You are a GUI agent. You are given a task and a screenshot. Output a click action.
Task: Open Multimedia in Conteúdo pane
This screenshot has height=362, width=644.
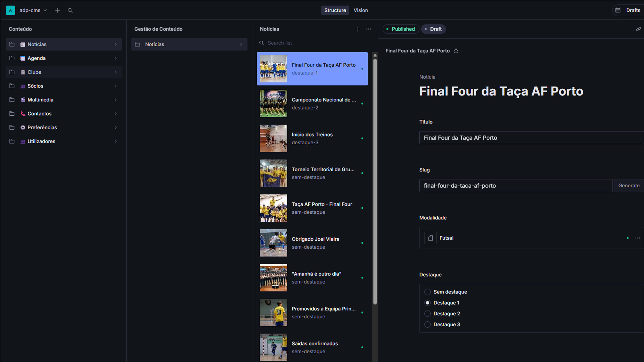tap(64, 100)
